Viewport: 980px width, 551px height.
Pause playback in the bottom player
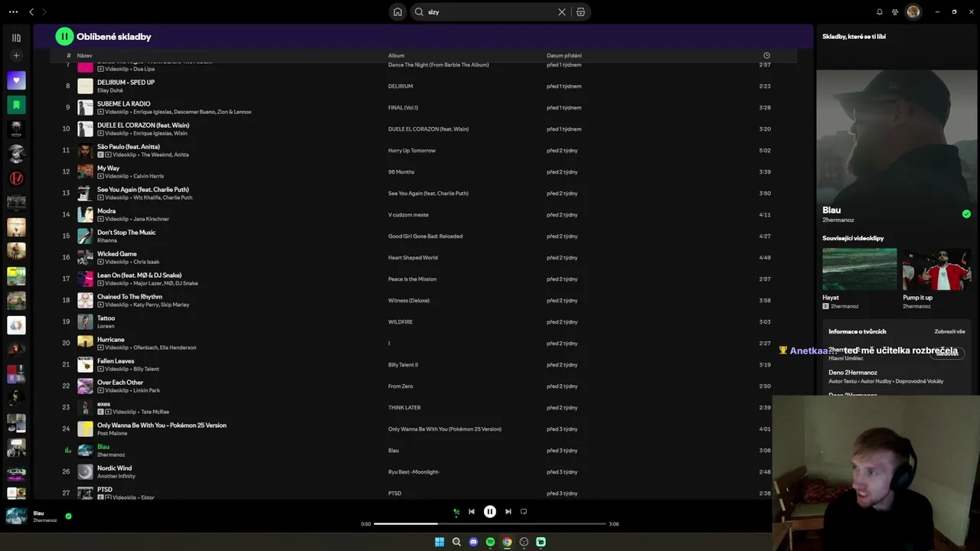click(x=490, y=512)
